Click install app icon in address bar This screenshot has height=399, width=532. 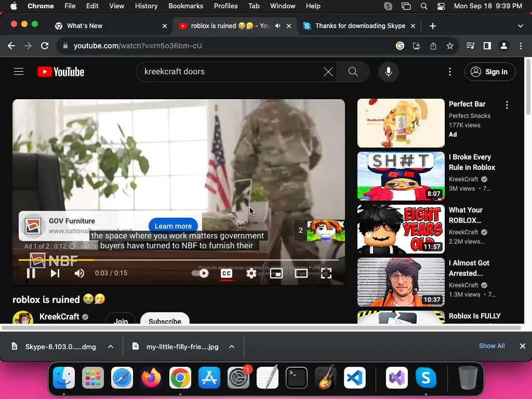click(x=417, y=46)
